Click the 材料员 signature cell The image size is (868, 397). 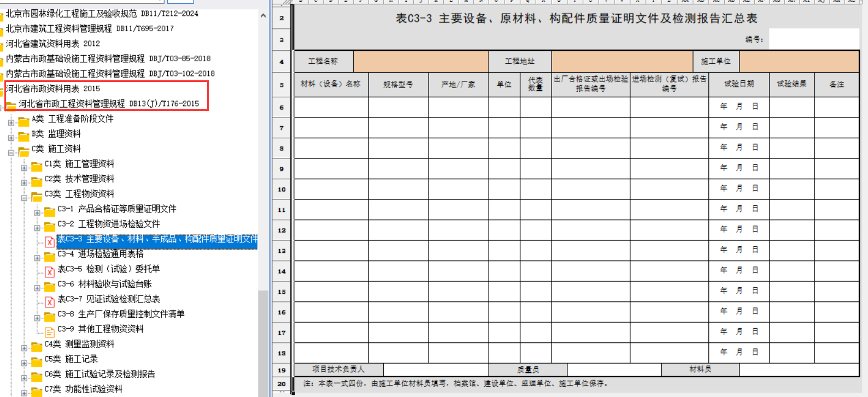pos(799,370)
